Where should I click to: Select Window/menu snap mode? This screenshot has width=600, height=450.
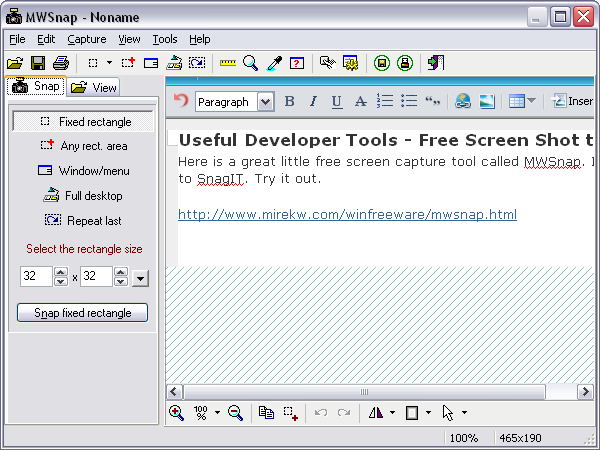(83, 171)
